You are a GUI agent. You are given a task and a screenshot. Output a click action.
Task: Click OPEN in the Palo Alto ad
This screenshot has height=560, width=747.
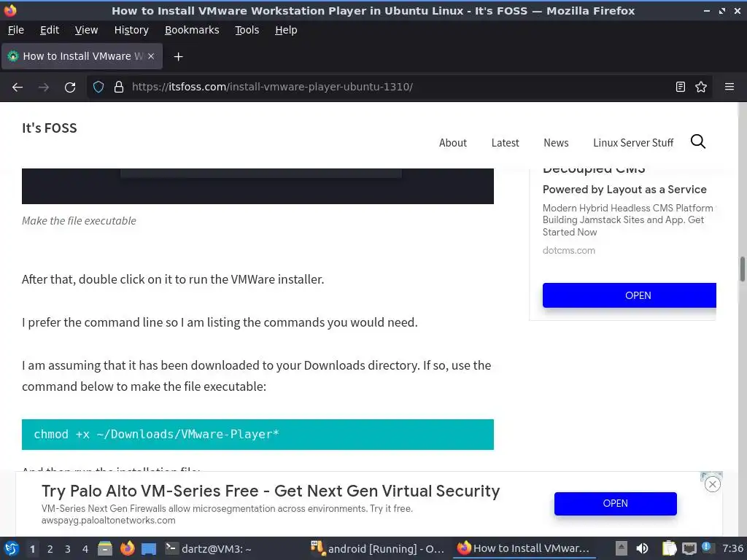pyautogui.click(x=616, y=503)
